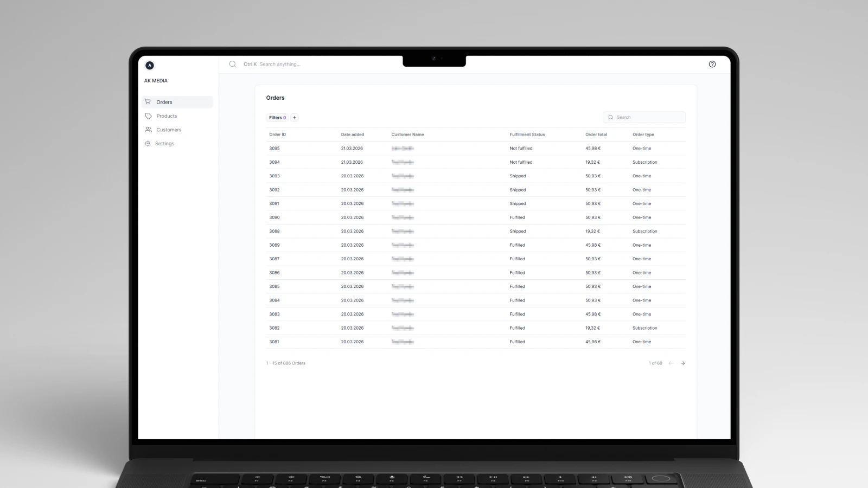This screenshot has height=488, width=868.
Task: Open the Filters button
Action: click(277, 118)
